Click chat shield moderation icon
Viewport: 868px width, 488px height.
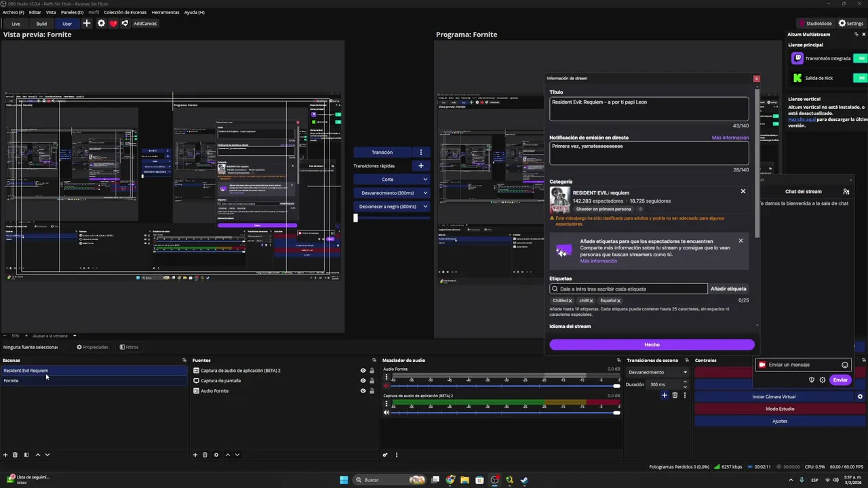(812, 380)
